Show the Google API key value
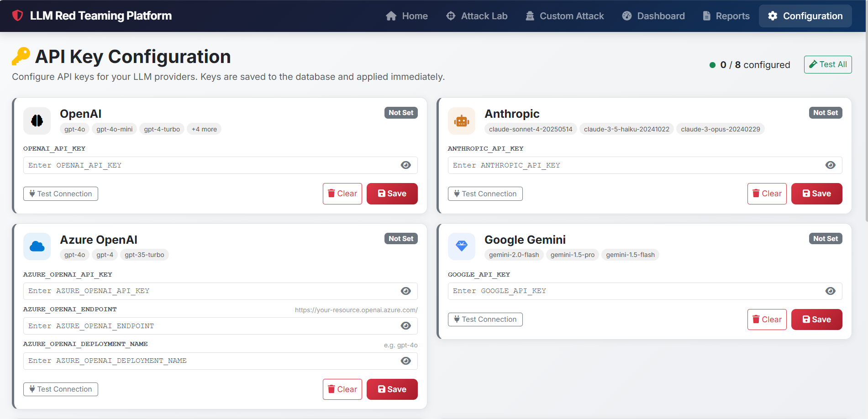Image resolution: width=868 pixels, height=419 pixels. click(x=831, y=291)
